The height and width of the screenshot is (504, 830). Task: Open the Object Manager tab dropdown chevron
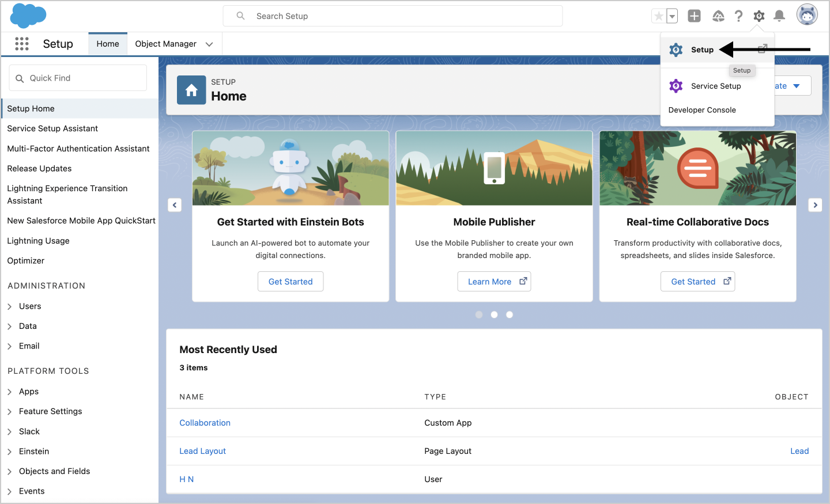coord(209,44)
